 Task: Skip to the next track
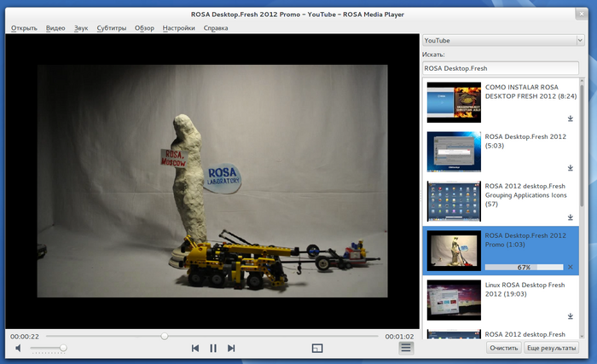pos(231,348)
